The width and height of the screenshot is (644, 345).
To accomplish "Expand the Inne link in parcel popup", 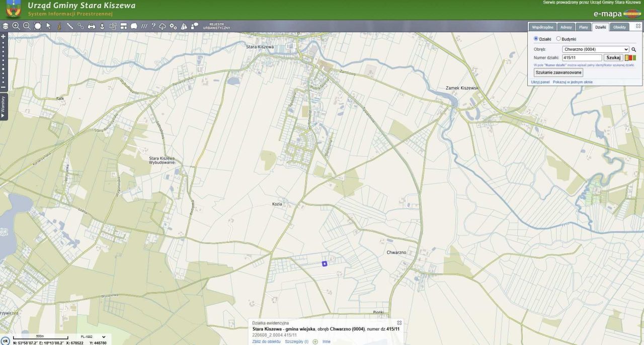I will coord(327,341).
